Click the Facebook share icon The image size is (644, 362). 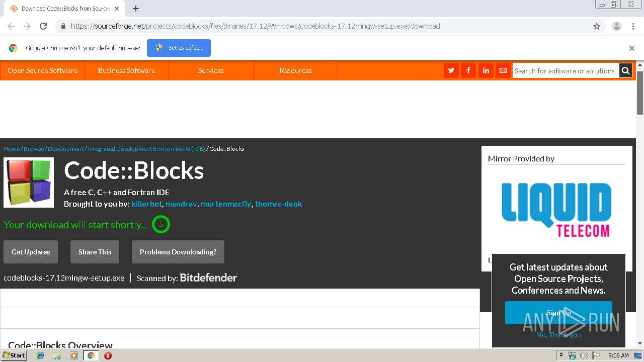click(x=468, y=70)
